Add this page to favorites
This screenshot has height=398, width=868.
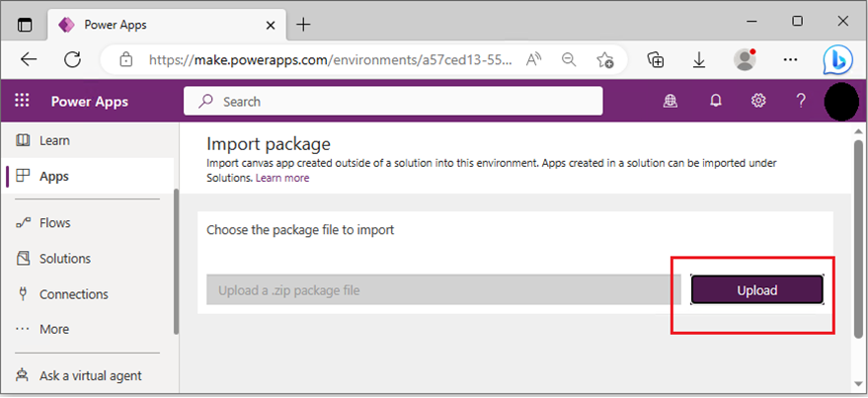(605, 59)
